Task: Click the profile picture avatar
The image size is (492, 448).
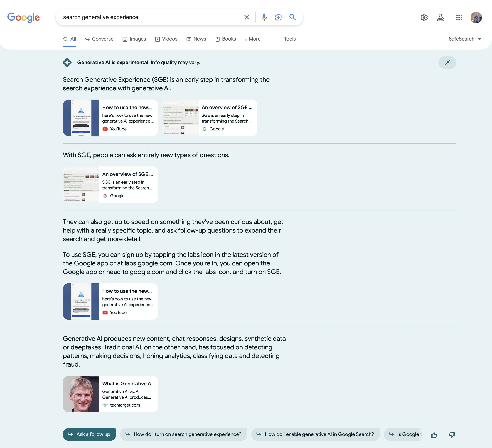Action: [x=476, y=17]
